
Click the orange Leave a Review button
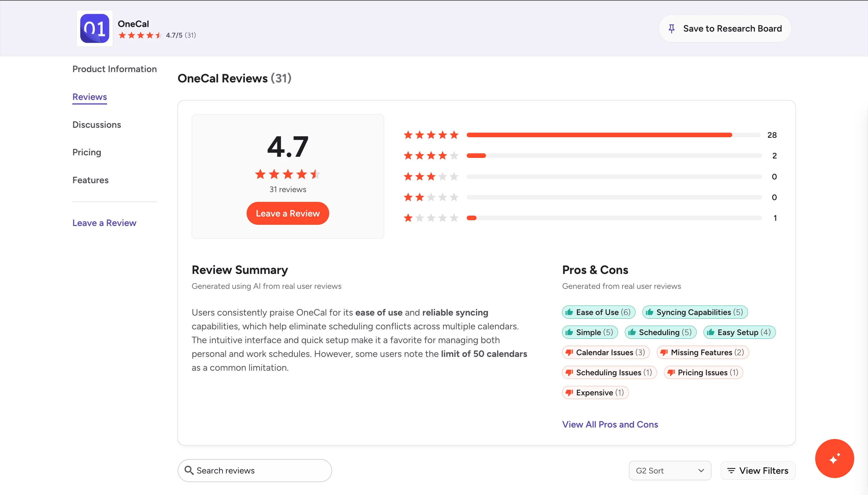pos(288,214)
